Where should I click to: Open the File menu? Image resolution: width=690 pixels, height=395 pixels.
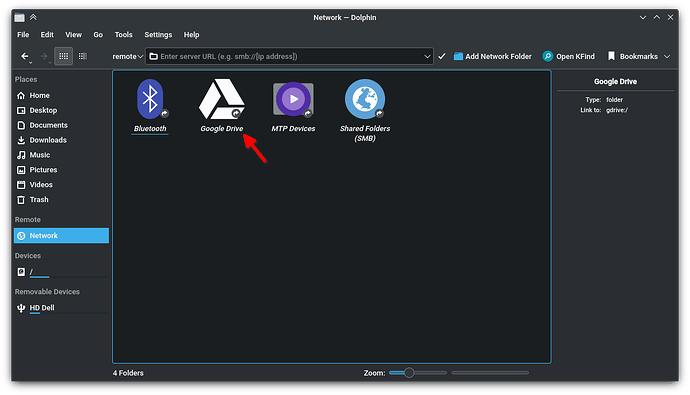click(x=23, y=35)
